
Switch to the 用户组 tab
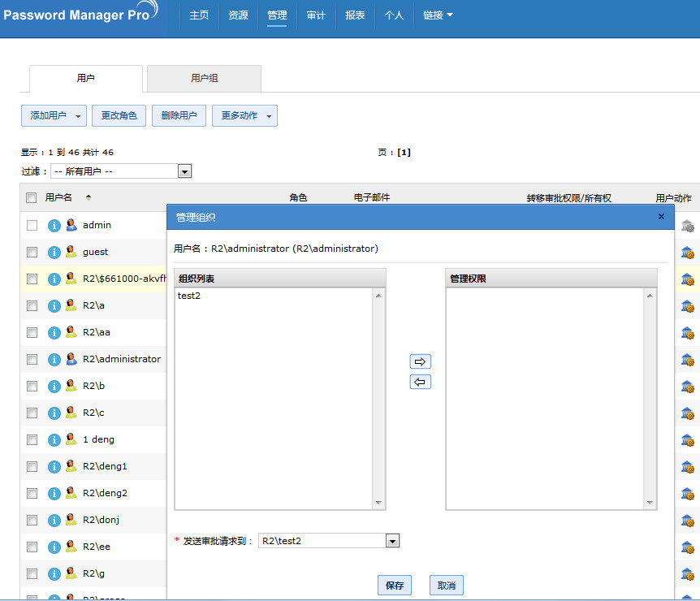click(204, 79)
